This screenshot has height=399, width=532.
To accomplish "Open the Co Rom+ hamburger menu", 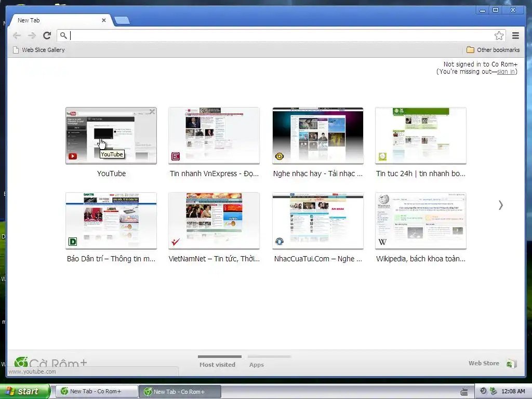I will coord(515,36).
